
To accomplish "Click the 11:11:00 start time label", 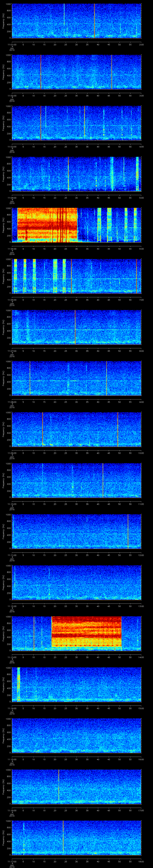I will pos(12,555).
